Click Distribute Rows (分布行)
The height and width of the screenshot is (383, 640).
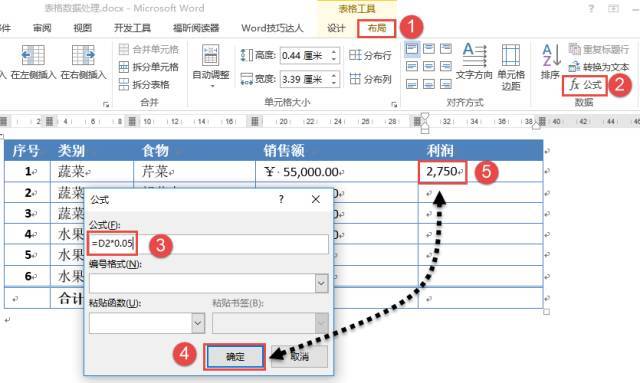point(370,55)
